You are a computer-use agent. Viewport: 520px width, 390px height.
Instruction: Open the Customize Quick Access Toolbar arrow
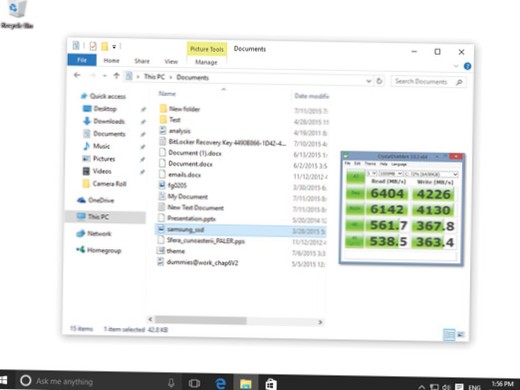pyautogui.click(x=114, y=47)
